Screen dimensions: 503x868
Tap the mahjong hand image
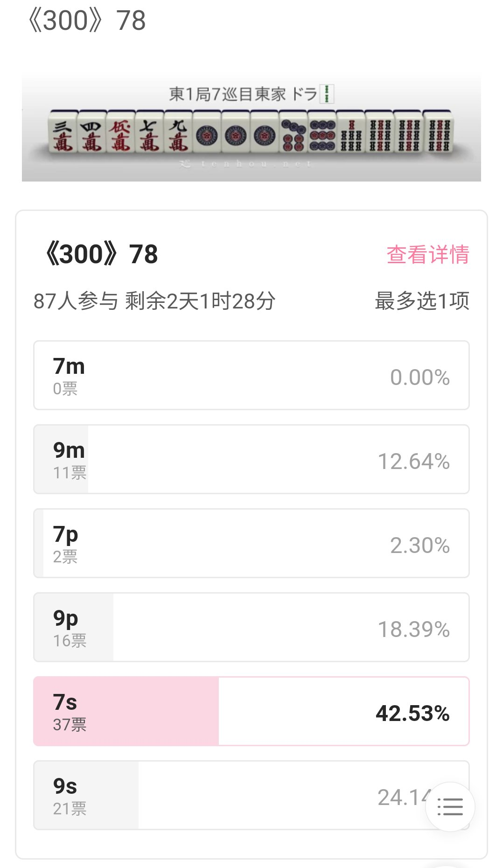click(251, 126)
